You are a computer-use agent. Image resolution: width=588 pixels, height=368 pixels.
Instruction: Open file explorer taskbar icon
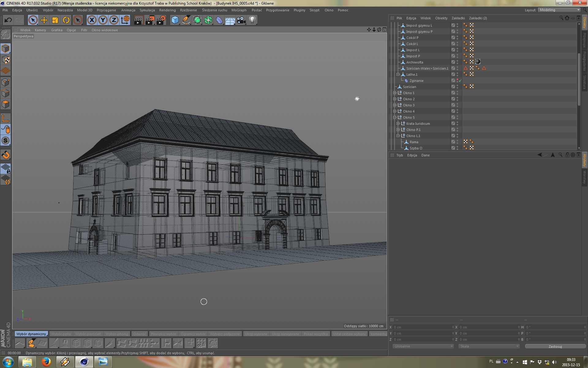27,362
